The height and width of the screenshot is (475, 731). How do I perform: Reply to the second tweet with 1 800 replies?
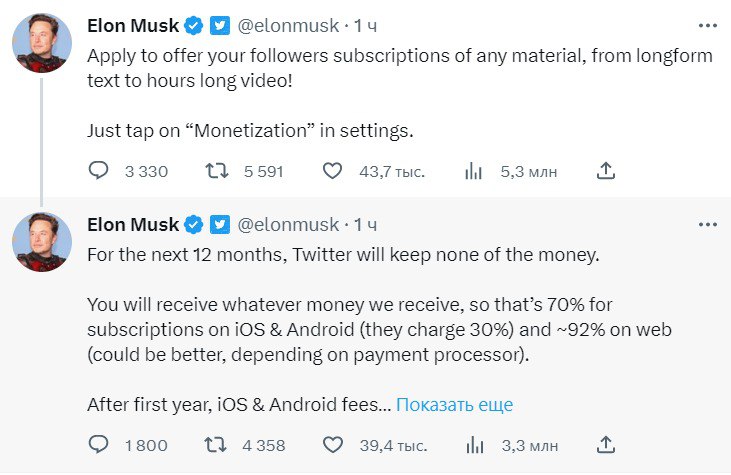(x=98, y=445)
